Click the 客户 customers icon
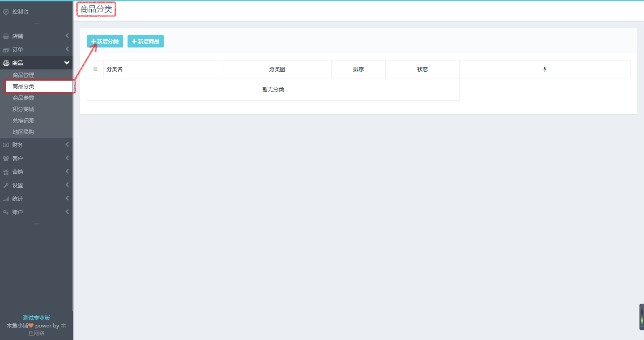 pyautogui.click(x=6, y=159)
